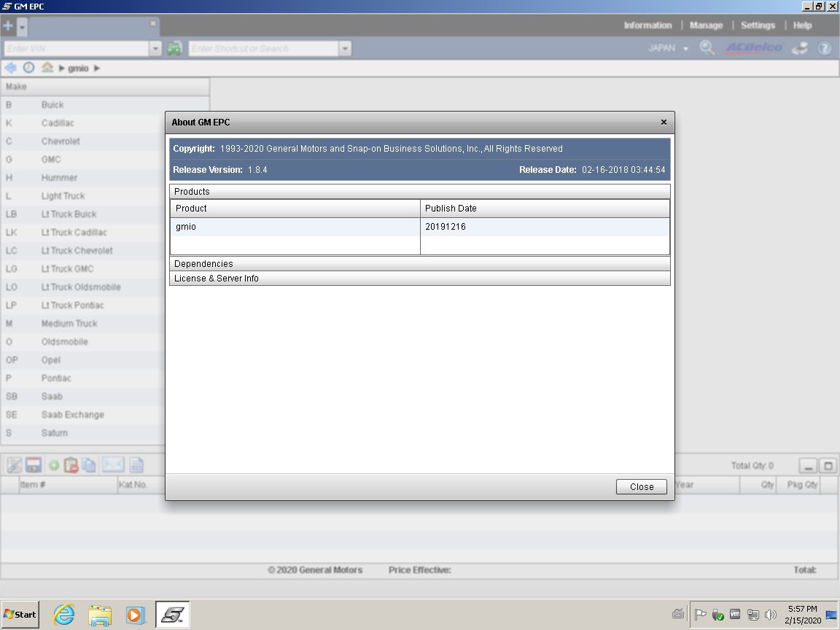Click the document report icon
This screenshot has width=840, height=630.
[136, 465]
